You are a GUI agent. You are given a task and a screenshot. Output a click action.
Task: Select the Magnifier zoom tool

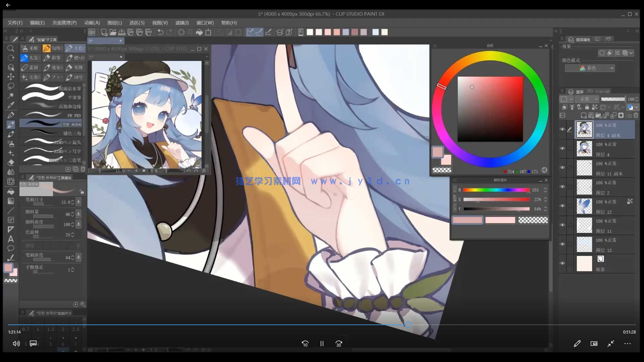(x=11, y=49)
